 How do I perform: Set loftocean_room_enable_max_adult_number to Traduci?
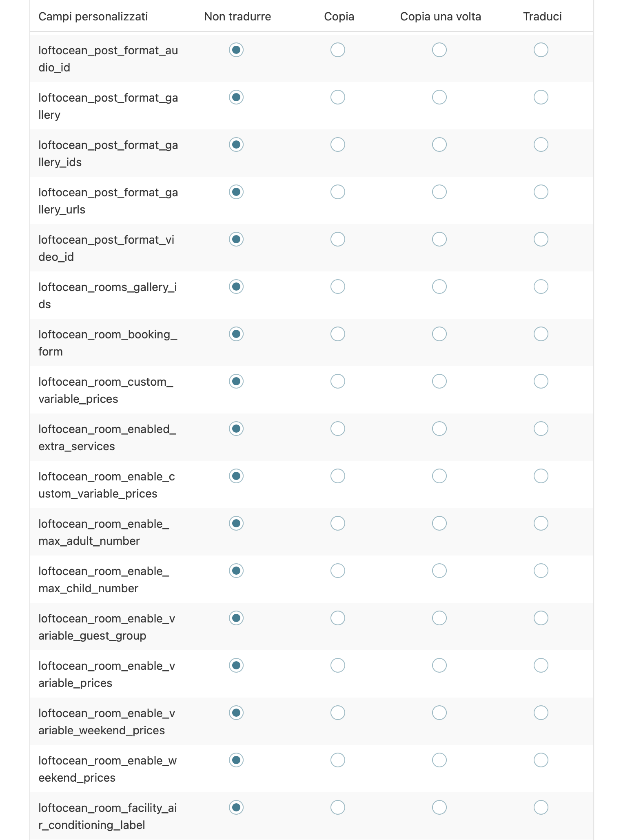click(541, 523)
